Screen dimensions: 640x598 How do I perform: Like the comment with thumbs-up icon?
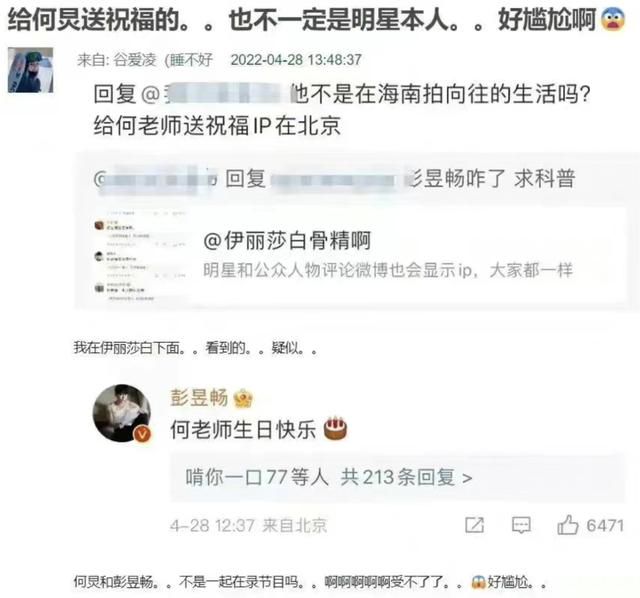point(568,524)
